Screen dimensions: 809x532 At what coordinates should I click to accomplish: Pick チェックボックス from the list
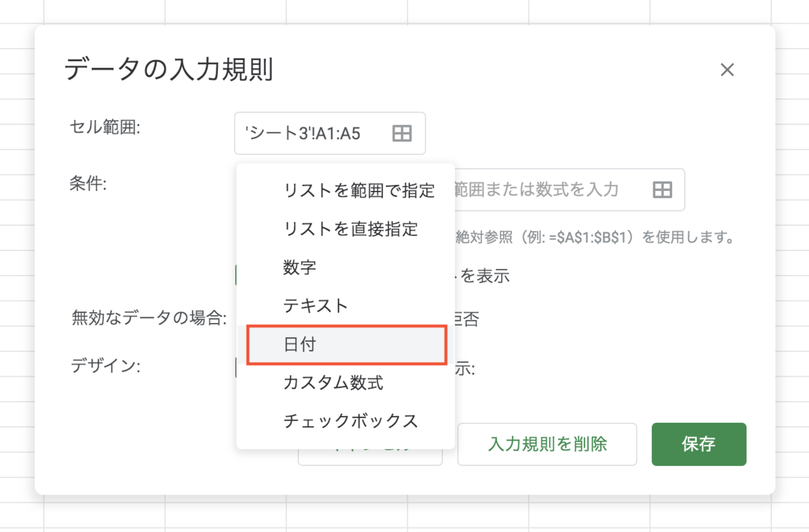(x=345, y=421)
